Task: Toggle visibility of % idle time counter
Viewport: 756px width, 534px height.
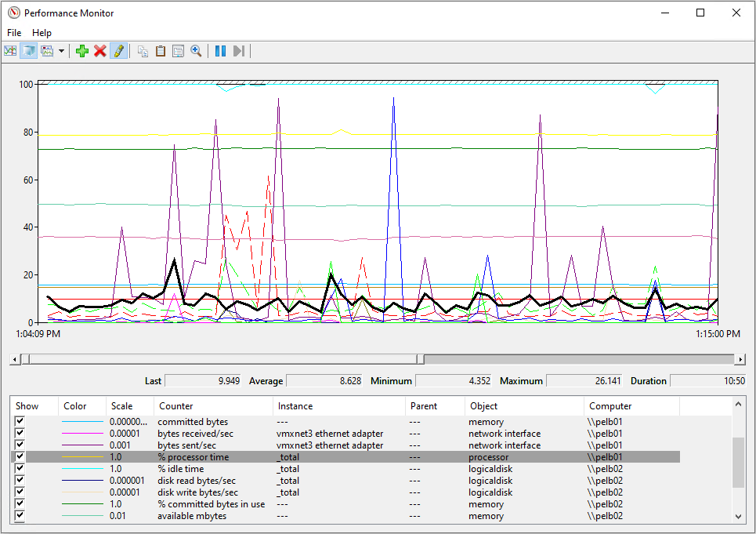Action: pyautogui.click(x=20, y=468)
